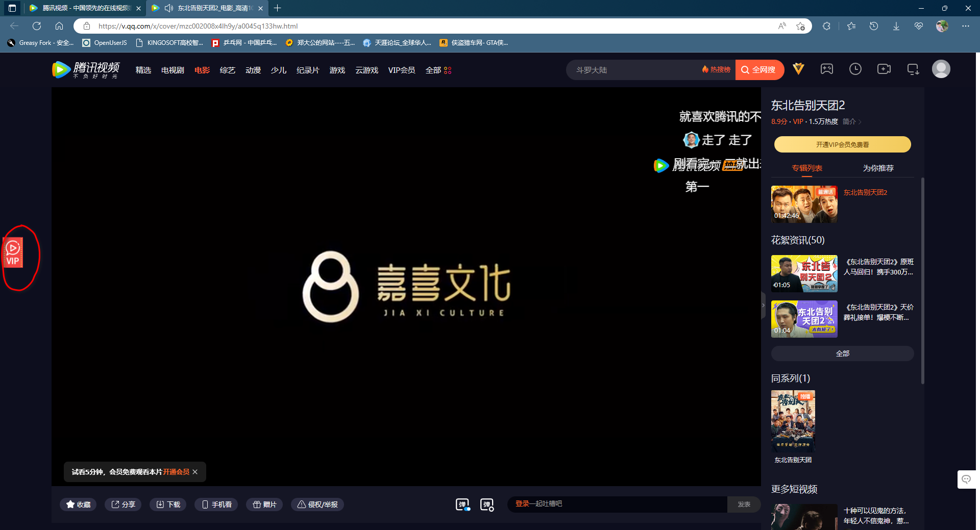
Task: Go back with the browser back arrow
Action: 14,26
